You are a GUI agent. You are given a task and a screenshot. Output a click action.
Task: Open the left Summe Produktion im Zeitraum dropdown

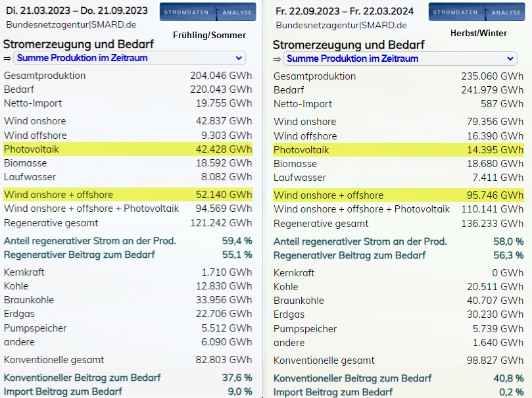[128, 58]
